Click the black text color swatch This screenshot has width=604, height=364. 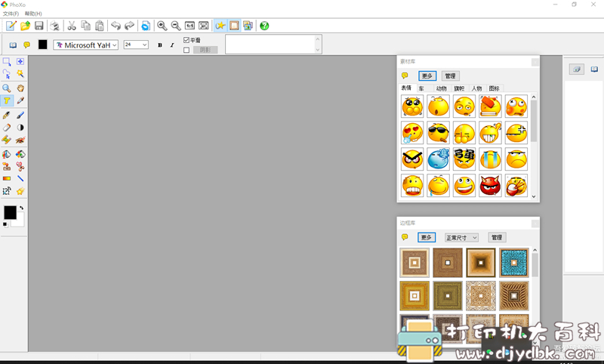coord(43,45)
